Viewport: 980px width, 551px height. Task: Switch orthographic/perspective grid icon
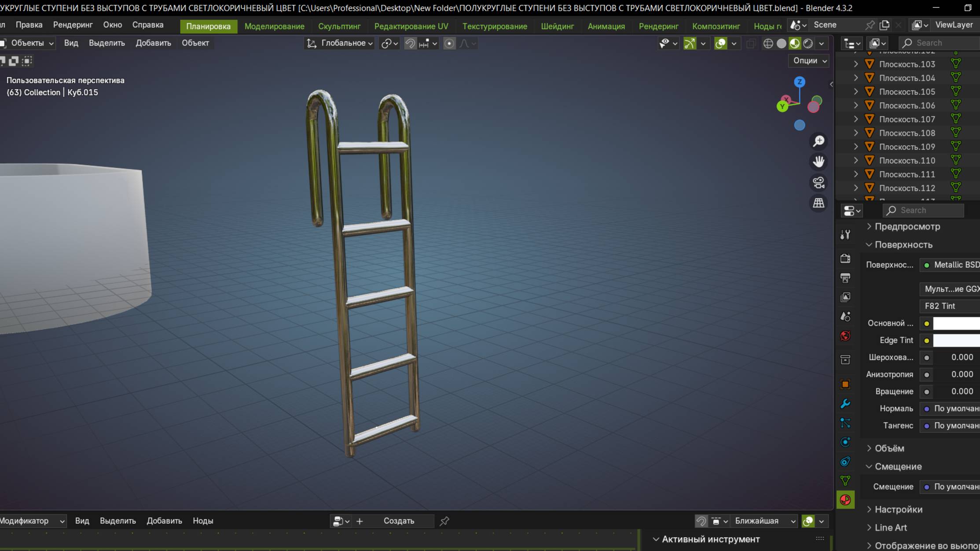(x=819, y=203)
